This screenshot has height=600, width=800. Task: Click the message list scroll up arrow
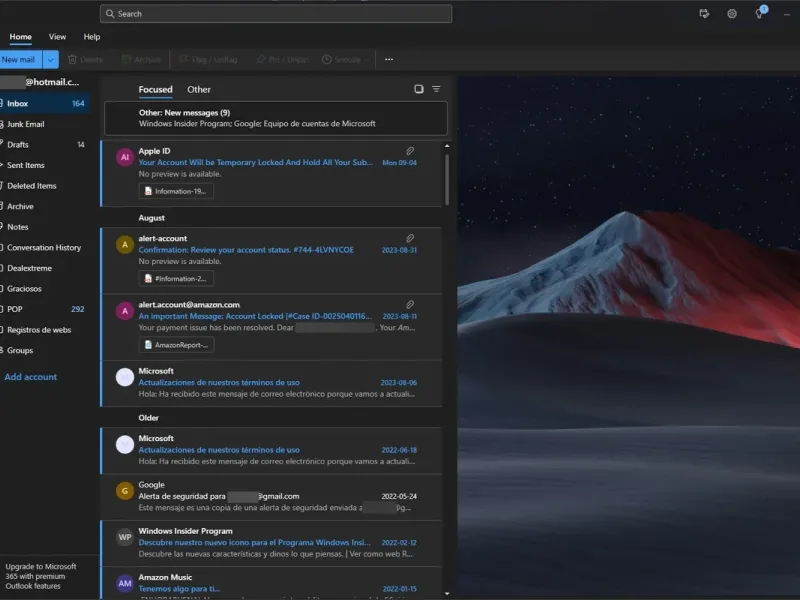tap(447, 146)
